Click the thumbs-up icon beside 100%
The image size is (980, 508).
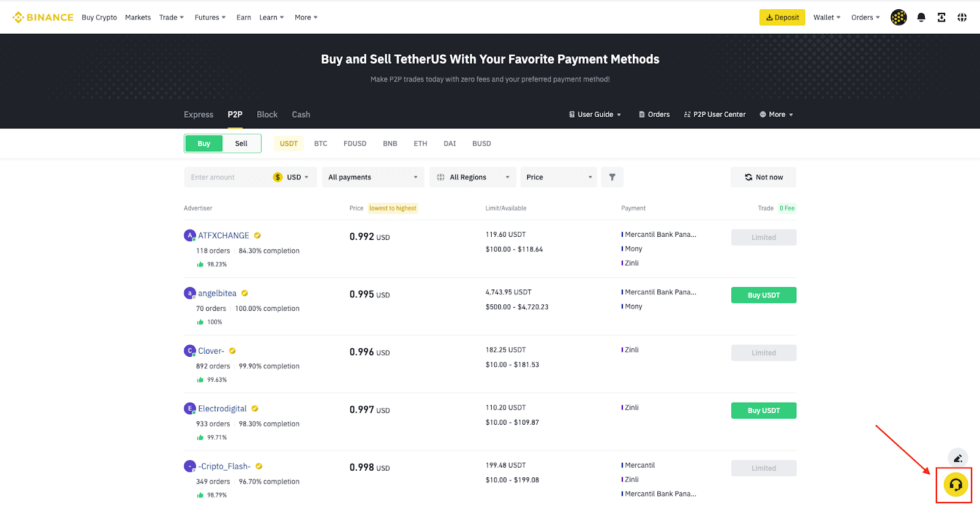click(x=200, y=322)
